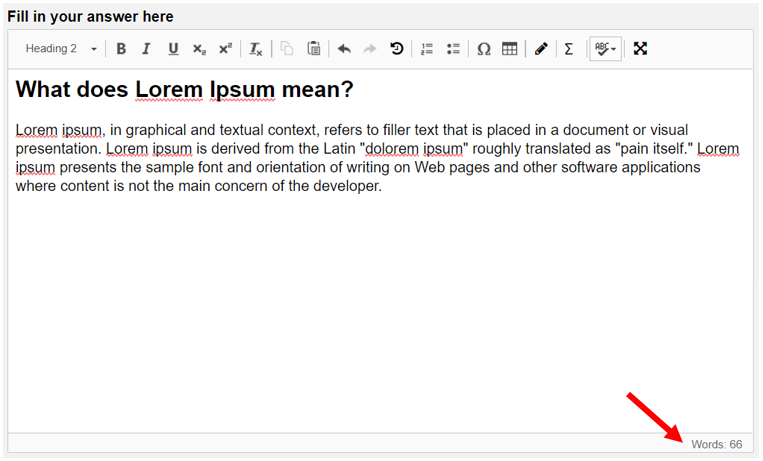Toggle italic formatting

146,49
